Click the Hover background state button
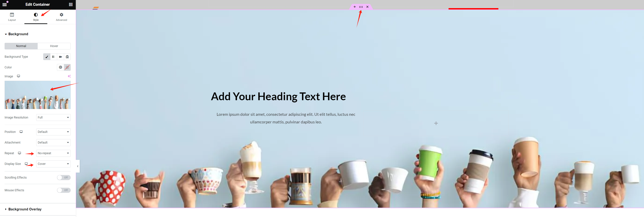This screenshot has height=217, width=644. click(54, 46)
